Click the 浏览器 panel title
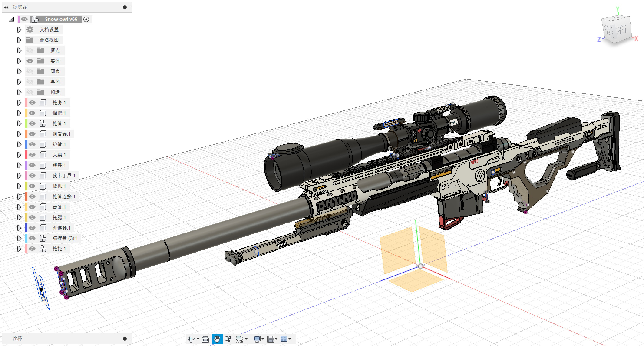644x346 pixels. click(20, 7)
